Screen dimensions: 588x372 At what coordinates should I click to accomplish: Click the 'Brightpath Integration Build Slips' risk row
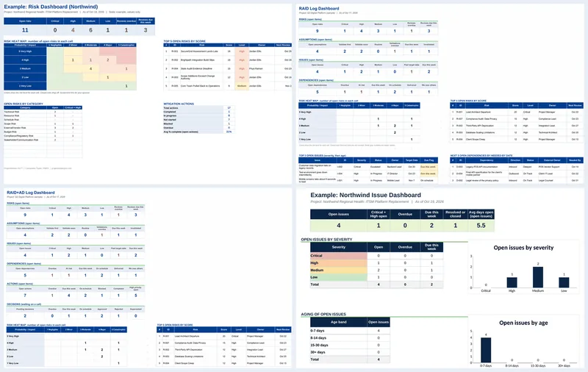pyautogui.click(x=227, y=60)
